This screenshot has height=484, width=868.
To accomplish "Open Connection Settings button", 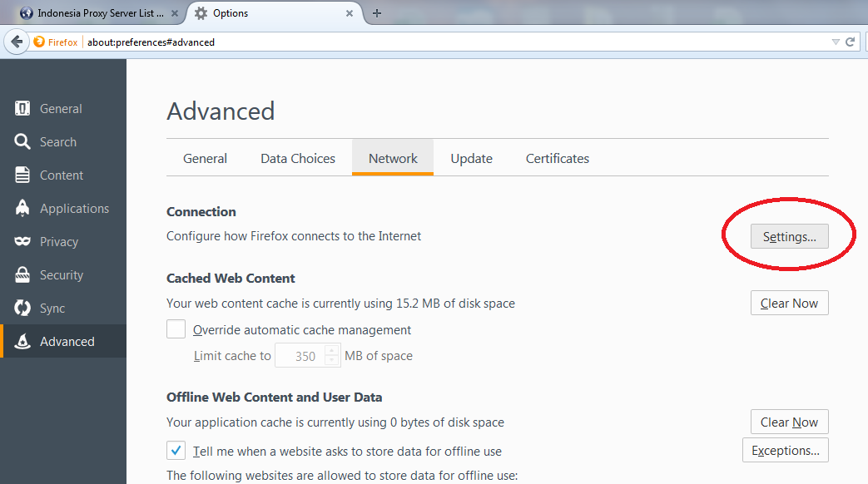I will point(790,236).
